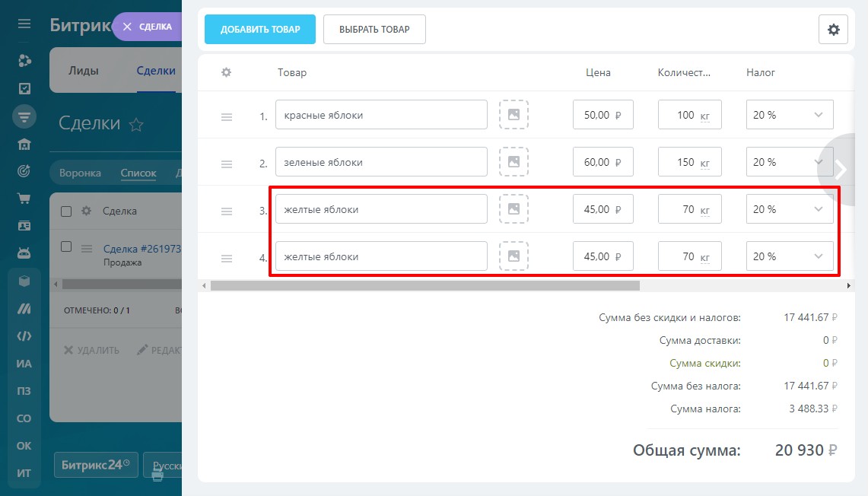868x496 pixels.
Task: Open the building icon in the sidebar
Action: coord(24,145)
